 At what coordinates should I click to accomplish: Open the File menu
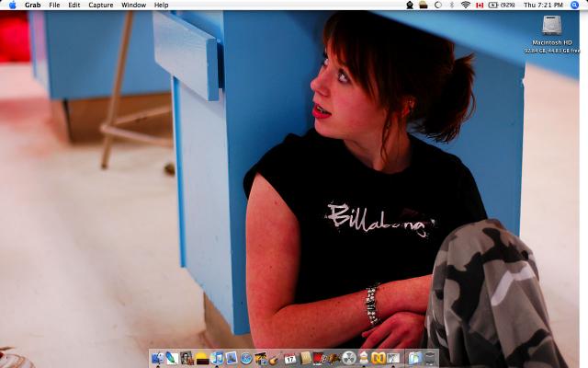(x=54, y=5)
